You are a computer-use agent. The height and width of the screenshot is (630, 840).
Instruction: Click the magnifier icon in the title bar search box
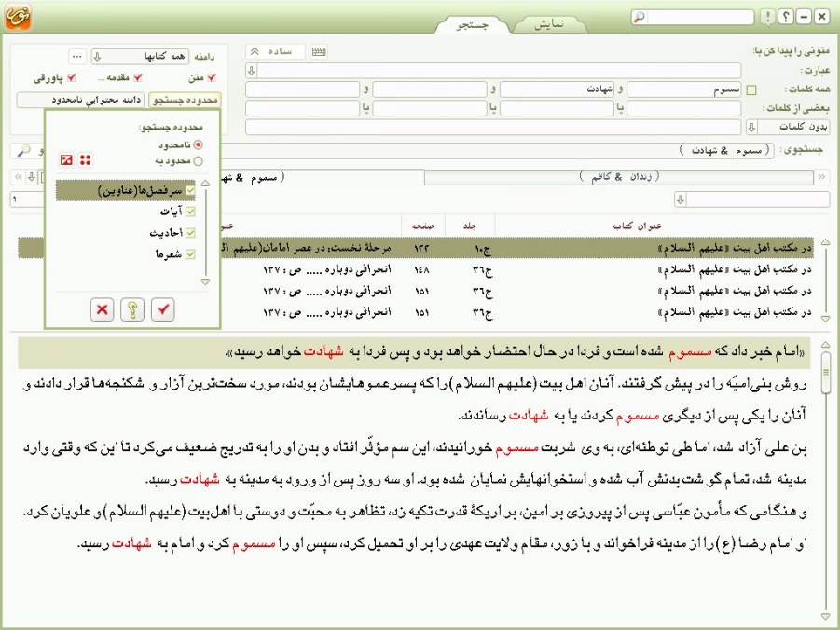point(639,17)
